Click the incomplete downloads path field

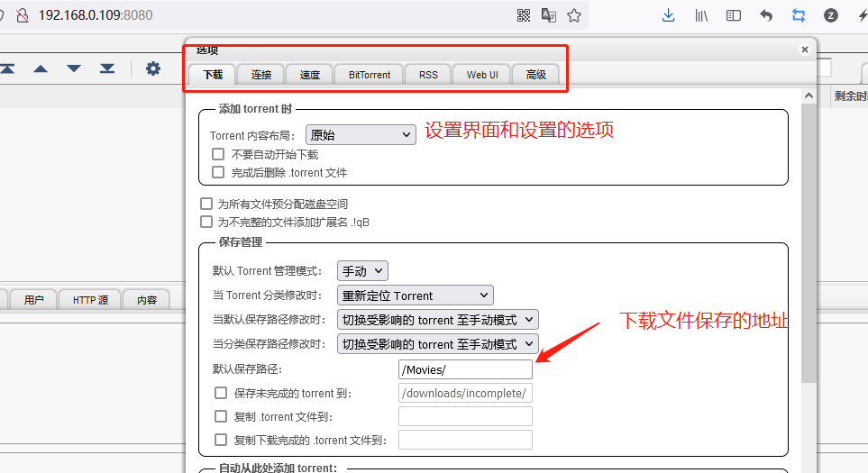click(x=465, y=393)
